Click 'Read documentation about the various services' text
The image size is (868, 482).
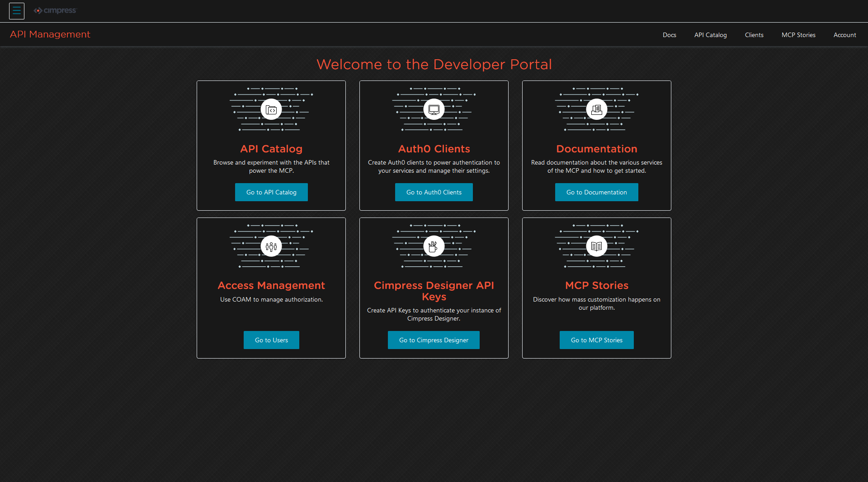tap(597, 166)
